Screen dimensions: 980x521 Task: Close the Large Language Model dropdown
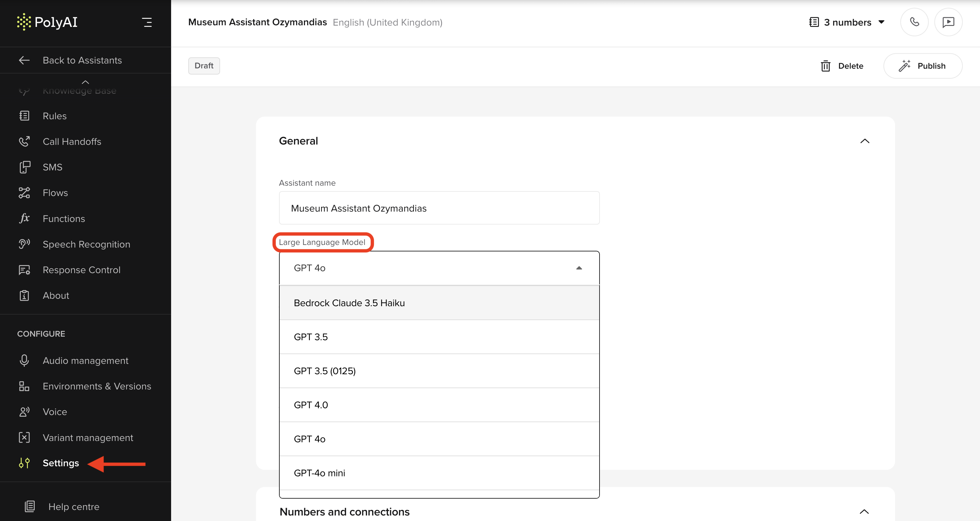(x=579, y=268)
